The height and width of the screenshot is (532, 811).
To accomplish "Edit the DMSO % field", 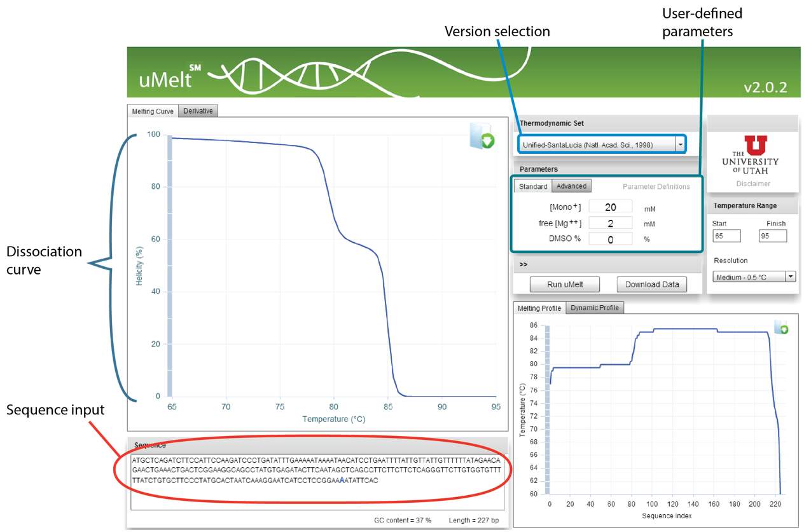I will click(610, 240).
